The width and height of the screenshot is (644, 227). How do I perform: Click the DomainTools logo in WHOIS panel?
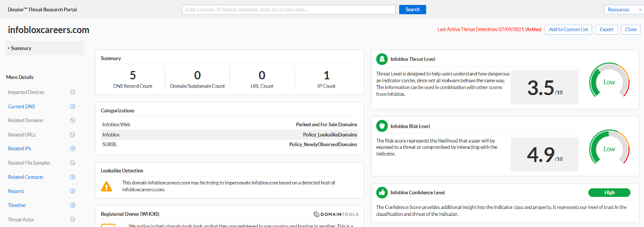point(336,214)
